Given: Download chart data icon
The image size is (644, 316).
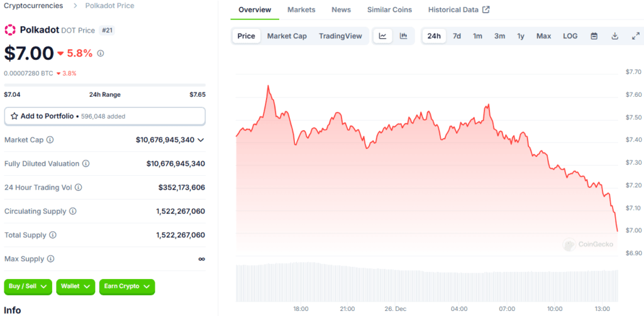Looking at the screenshot, I should 615,36.
